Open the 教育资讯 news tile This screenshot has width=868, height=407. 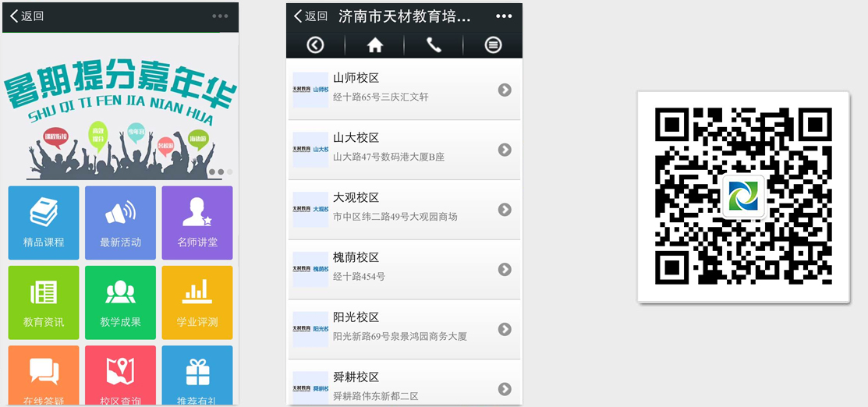pos(44,303)
